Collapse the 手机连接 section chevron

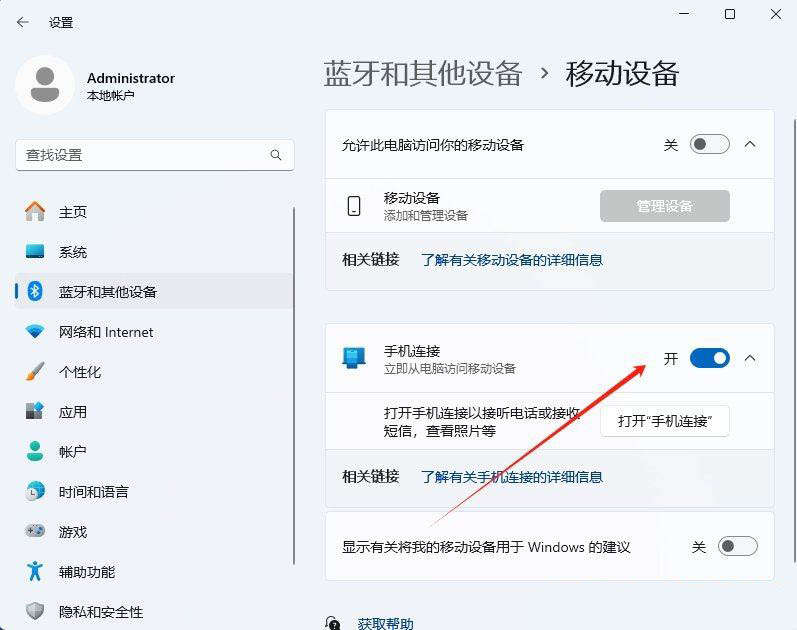point(751,358)
